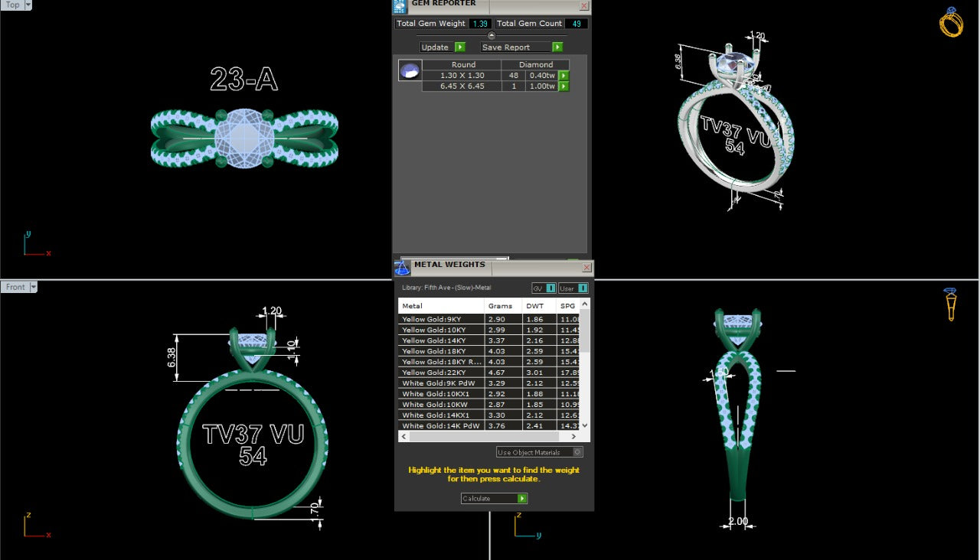The image size is (980, 560).
Task: Click the round gem thumbnail in Gem Reporter
Action: pos(410,71)
